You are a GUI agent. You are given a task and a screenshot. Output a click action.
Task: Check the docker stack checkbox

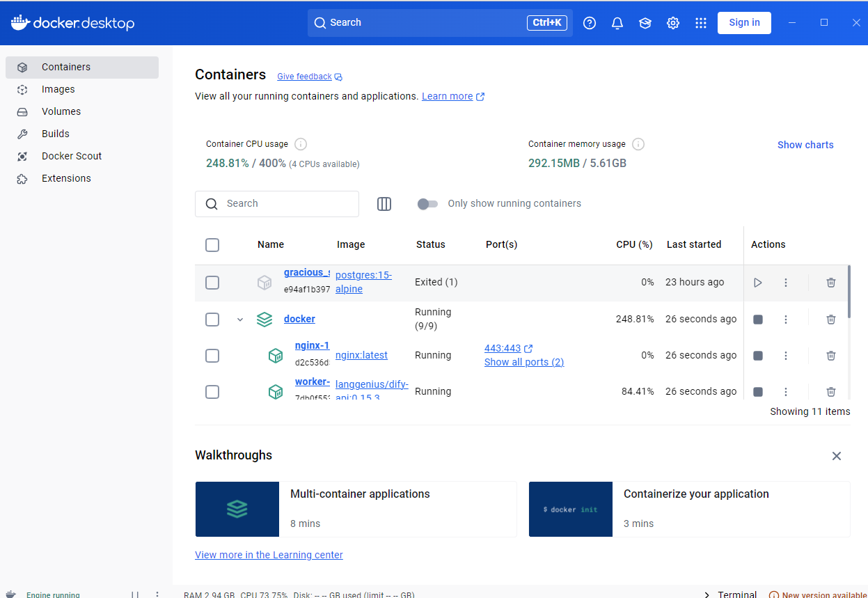point(212,320)
